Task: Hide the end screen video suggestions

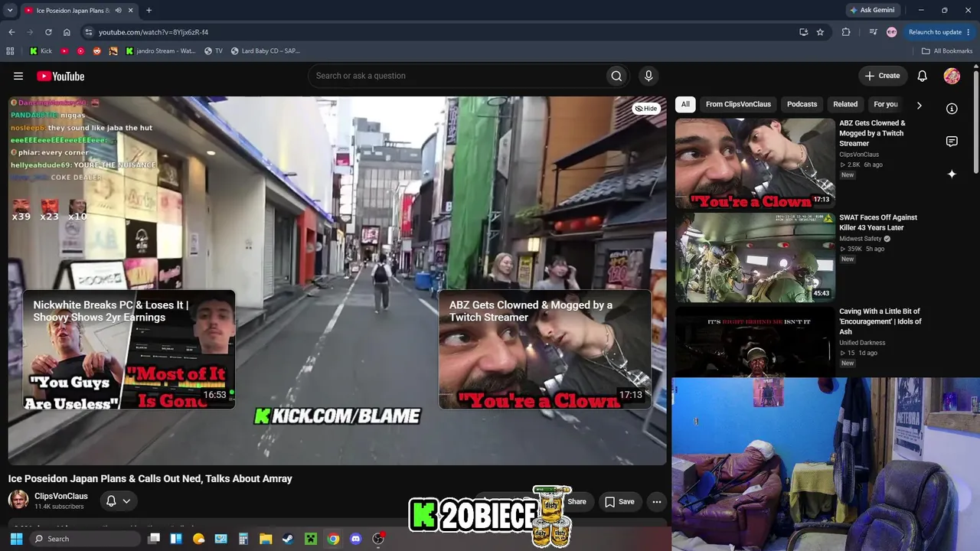Action: (646, 109)
